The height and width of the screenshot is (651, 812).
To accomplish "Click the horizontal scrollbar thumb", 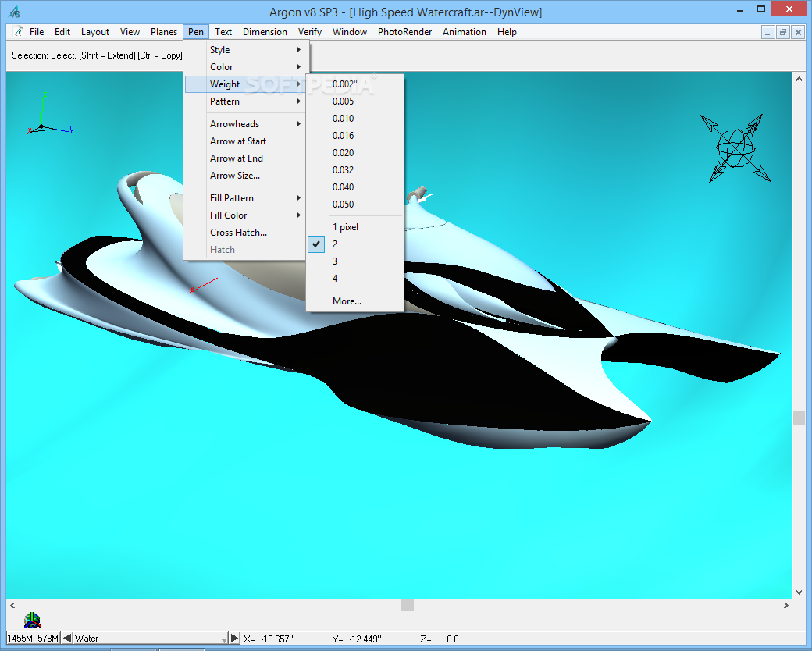I will coord(407,605).
